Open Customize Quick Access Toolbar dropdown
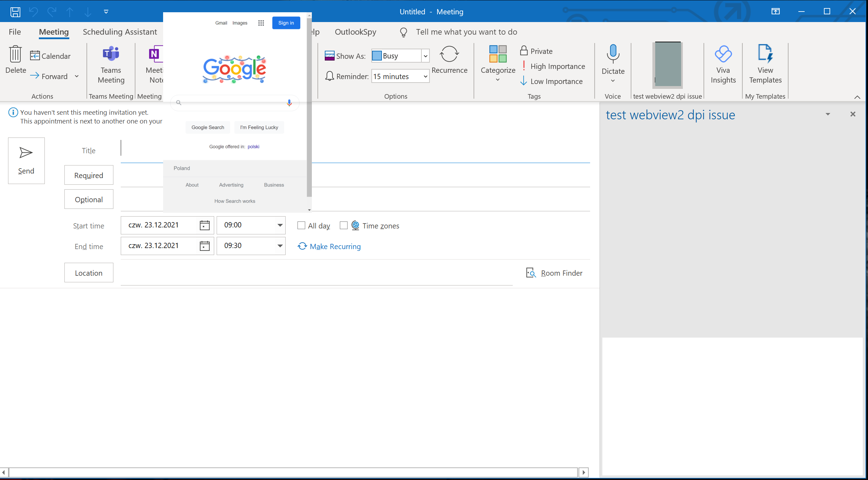 pos(106,12)
